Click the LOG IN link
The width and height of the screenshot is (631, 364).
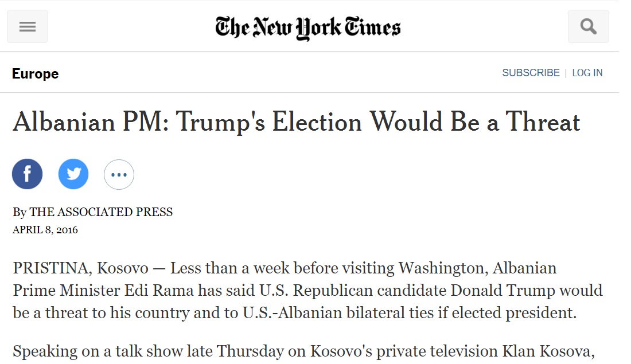click(x=587, y=73)
